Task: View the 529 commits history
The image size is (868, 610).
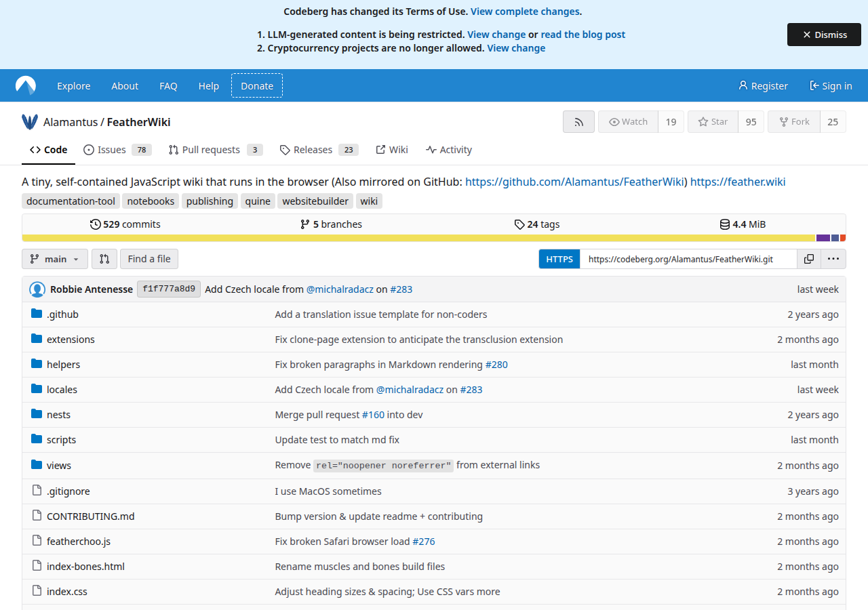Action: pyautogui.click(x=125, y=224)
